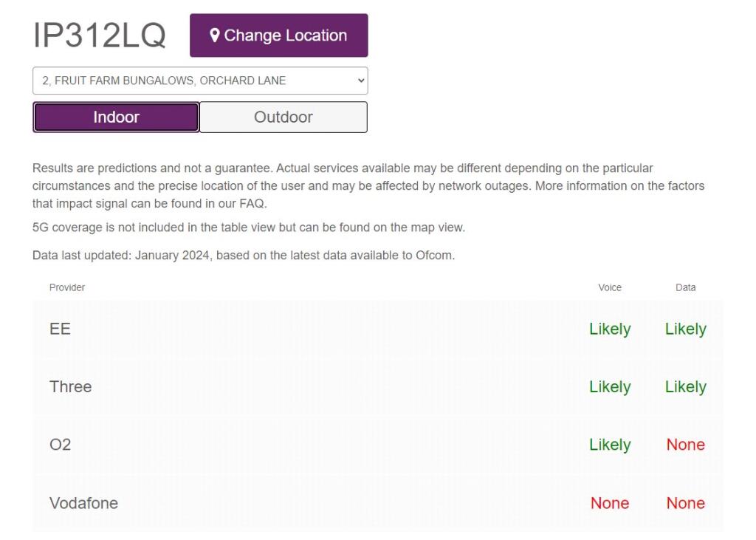Click the dropdown chevron arrow
The image size is (756, 540).
tap(360, 81)
